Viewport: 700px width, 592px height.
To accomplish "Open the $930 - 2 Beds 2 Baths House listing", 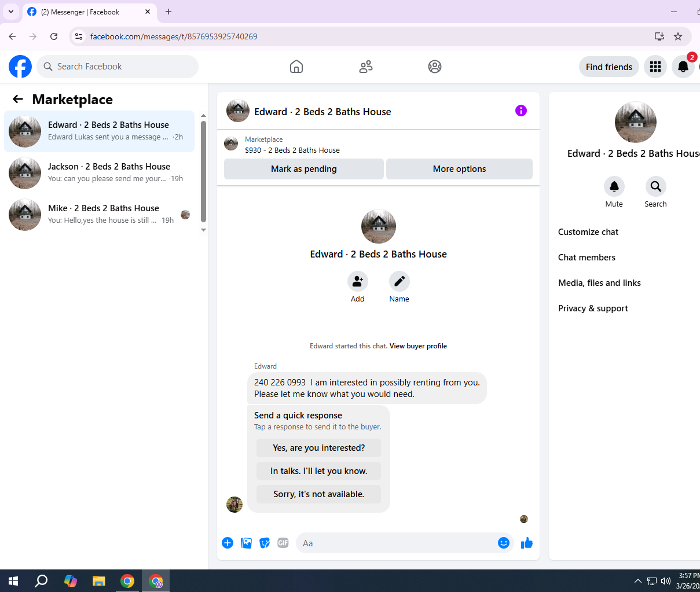I will coord(292,150).
